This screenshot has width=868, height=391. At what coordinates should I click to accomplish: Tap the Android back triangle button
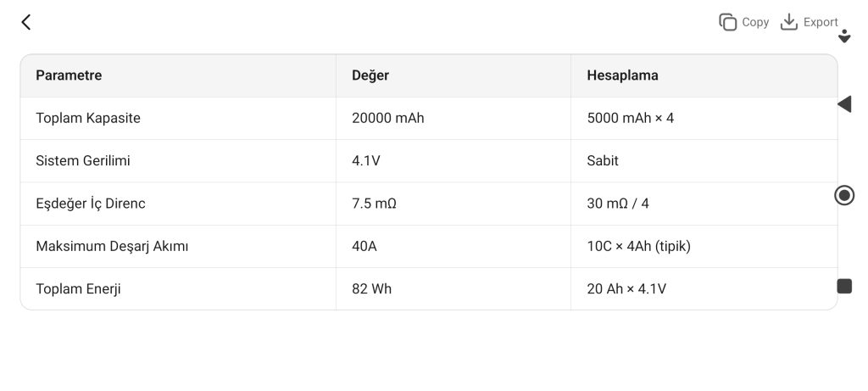(843, 104)
